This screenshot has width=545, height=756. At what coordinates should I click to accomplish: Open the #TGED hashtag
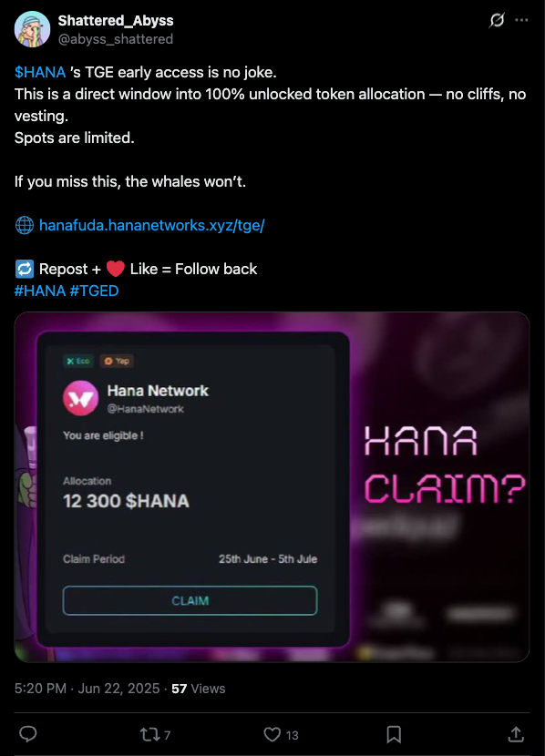coord(94,291)
